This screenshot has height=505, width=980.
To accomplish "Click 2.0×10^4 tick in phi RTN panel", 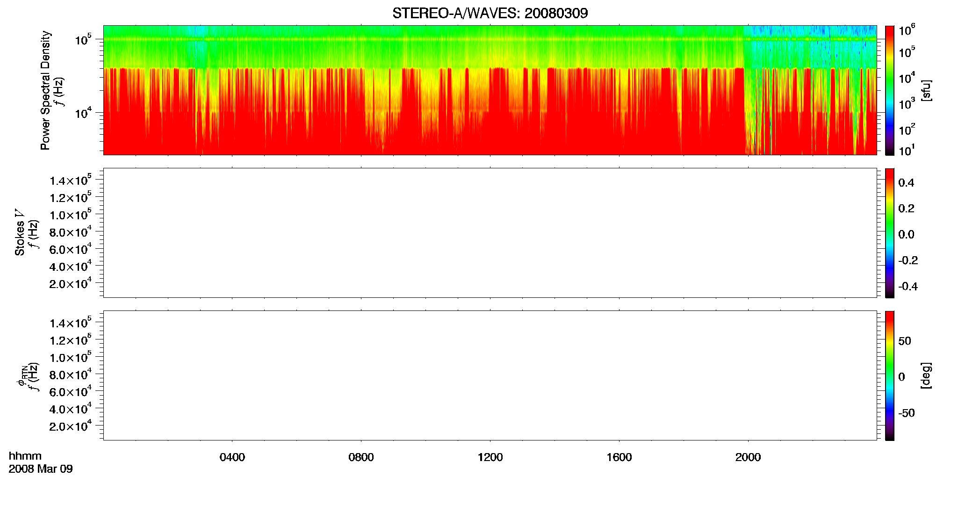I will 70,426.
